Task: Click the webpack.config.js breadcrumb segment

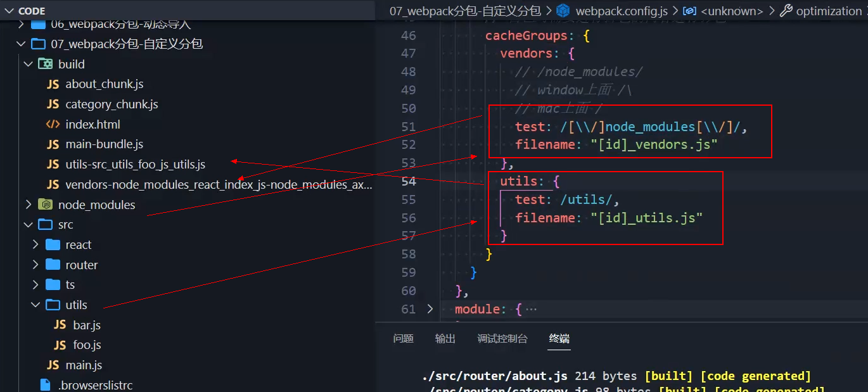Action: tap(621, 11)
